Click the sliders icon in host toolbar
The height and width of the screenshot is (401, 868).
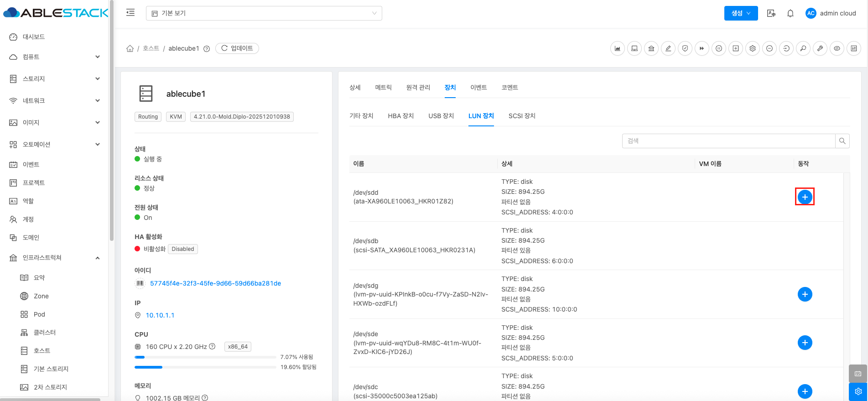click(x=854, y=48)
